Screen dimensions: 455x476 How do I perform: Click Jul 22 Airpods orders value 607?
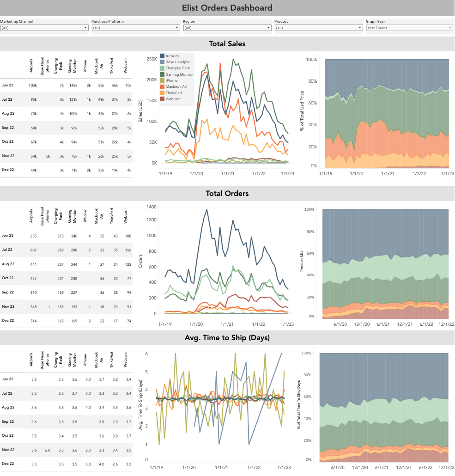[x=33, y=250]
